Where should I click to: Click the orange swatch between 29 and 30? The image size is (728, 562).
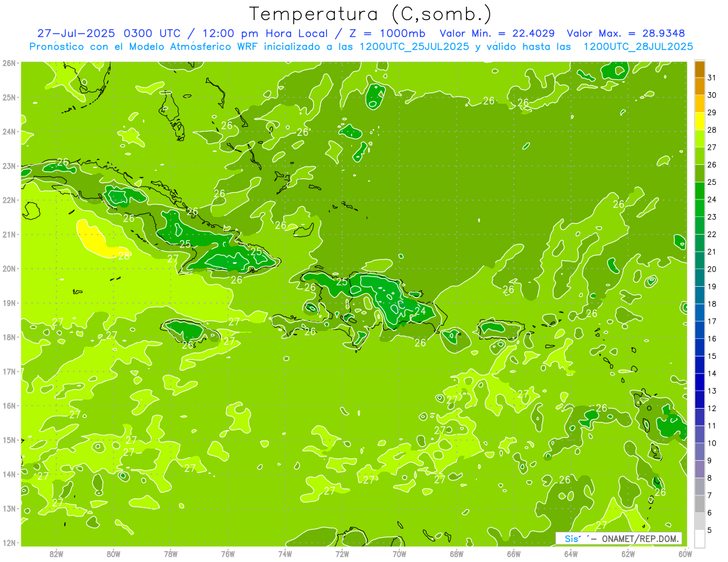tap(699, 104)
